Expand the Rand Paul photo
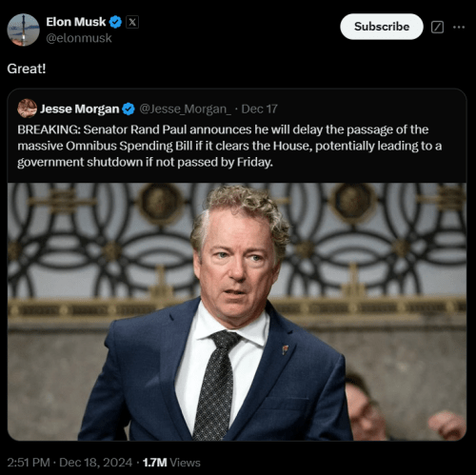The image size is (476, 475). (x=237, y=311)
